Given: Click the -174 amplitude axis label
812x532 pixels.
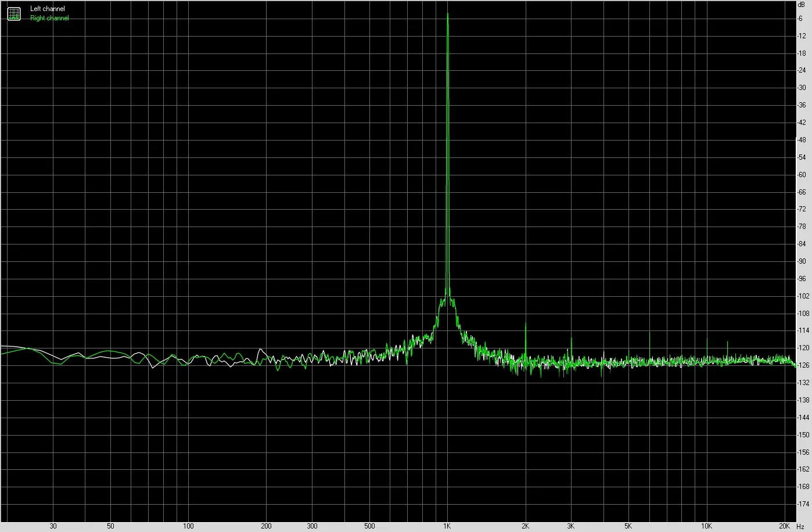Looking at the screenshot, I should pos(803,504).
